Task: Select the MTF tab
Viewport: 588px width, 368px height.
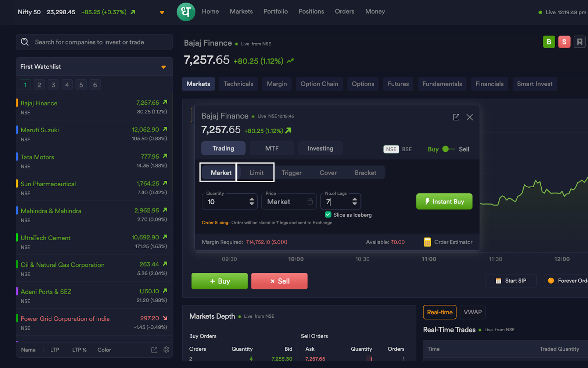Action: point(272,148)
